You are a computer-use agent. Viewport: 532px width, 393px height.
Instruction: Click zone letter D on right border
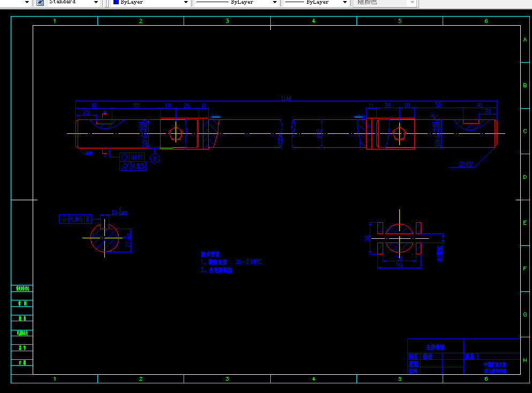click(x=525, y=177)
